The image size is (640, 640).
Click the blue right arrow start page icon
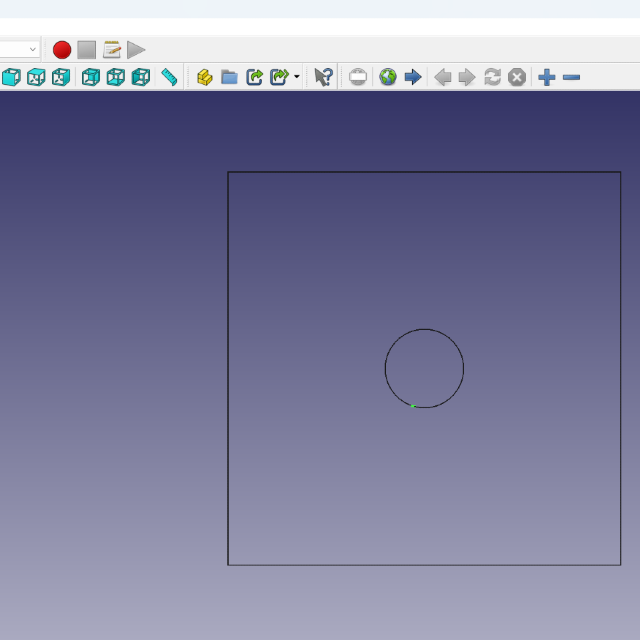tap(413, 77)
